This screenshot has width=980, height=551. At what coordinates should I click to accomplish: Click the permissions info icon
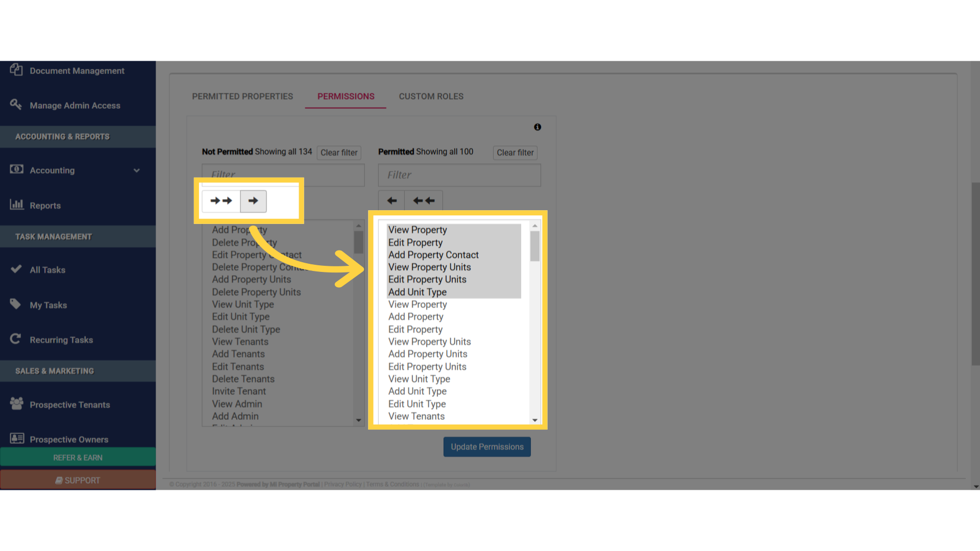click(x=537, y=127)
